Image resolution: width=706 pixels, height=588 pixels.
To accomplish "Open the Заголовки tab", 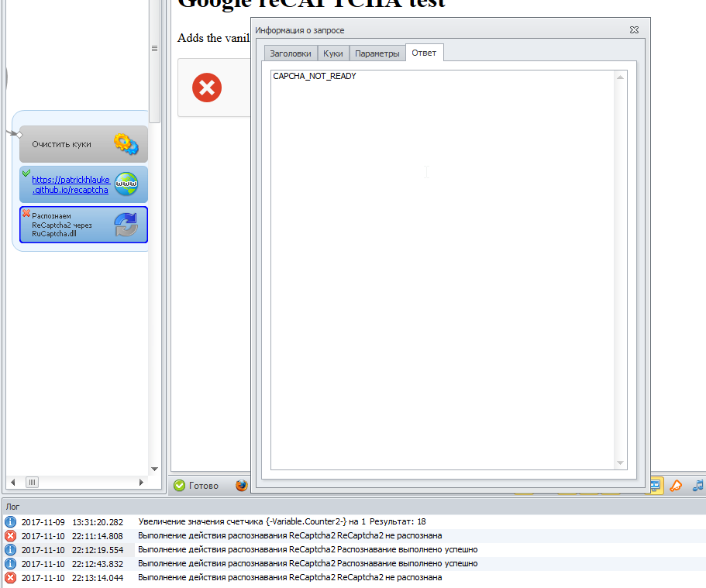I will click(291, 53).
